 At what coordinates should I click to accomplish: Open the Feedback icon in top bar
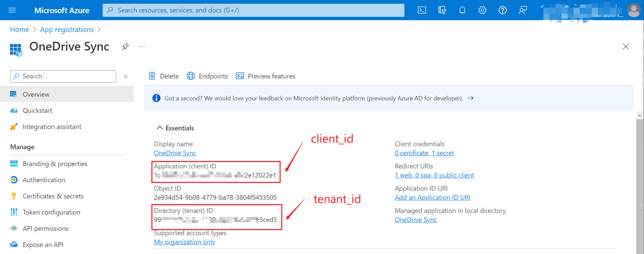click(x=523, y=10)
